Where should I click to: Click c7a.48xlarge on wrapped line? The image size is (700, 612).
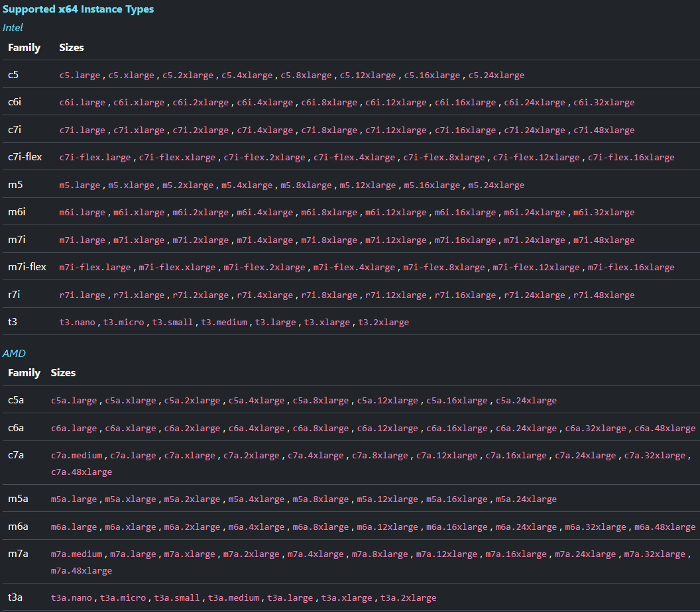pos(82,472)
